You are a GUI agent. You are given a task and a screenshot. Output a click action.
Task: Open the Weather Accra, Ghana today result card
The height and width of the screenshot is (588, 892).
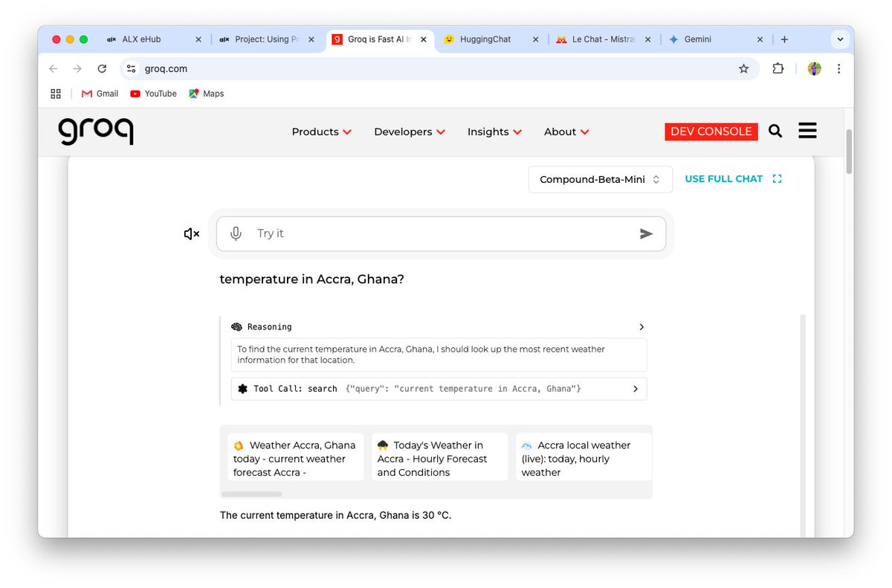296,459
